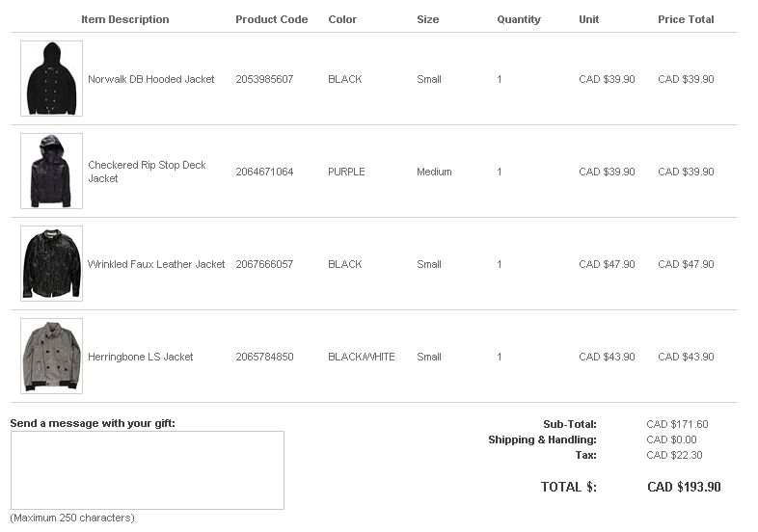Click the Color column header
The image size is (758, 532).
click(x=342, y=19)
